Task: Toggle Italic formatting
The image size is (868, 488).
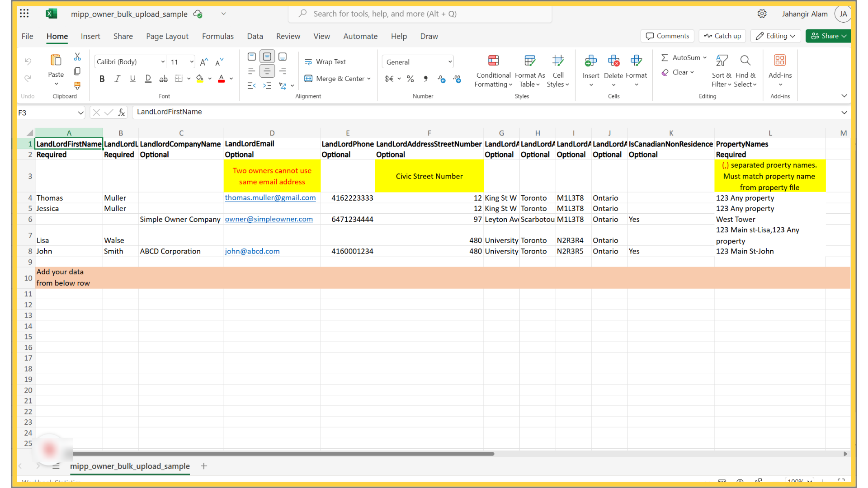Action: [x=118, y=79]
